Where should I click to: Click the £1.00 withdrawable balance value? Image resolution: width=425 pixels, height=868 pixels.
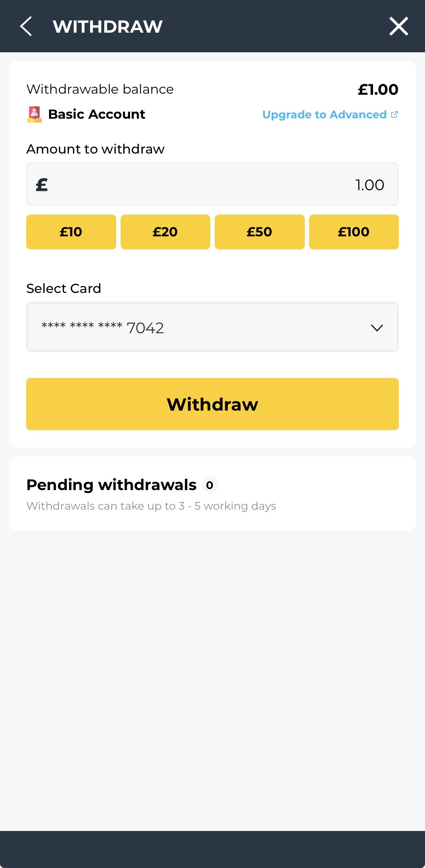pos(378,90)
